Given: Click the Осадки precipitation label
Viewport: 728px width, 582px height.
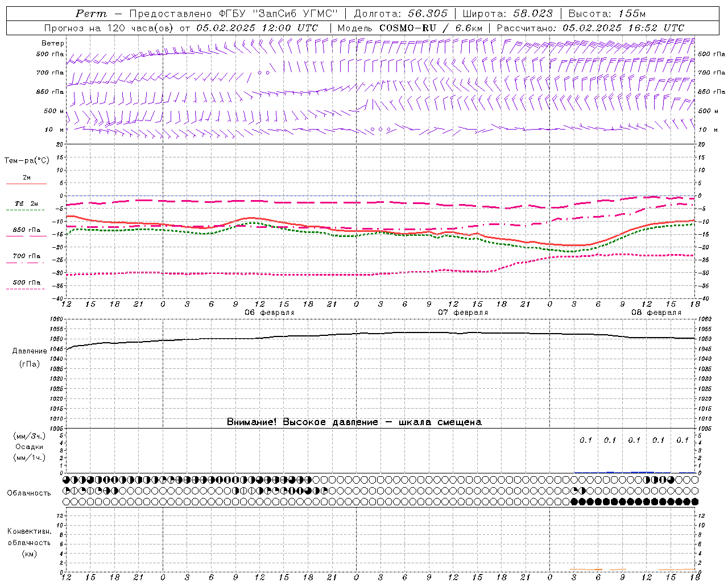Looking at the screenshot, I should [30, 447].
